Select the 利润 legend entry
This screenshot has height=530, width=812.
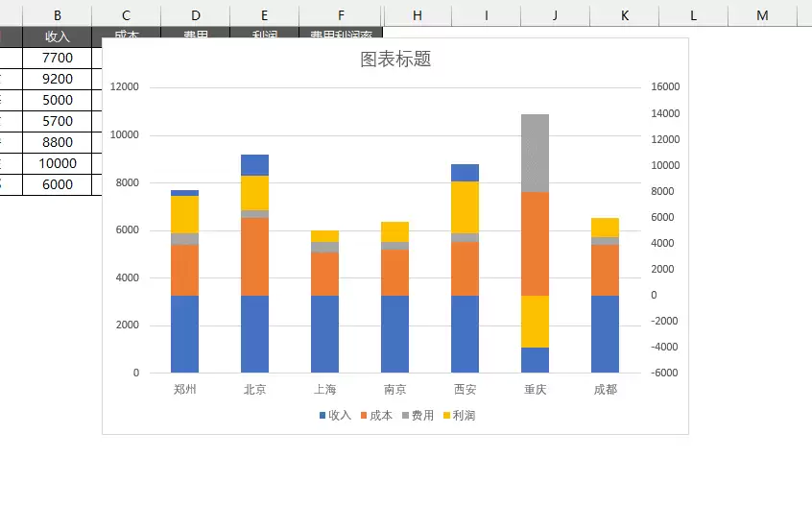pyautogui.click(x=460, y=416)
